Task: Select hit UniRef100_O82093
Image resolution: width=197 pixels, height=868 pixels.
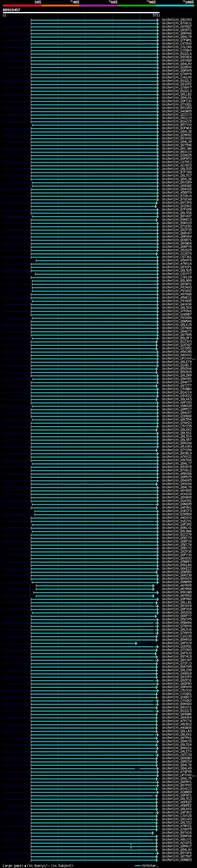Action: [176, 20]
